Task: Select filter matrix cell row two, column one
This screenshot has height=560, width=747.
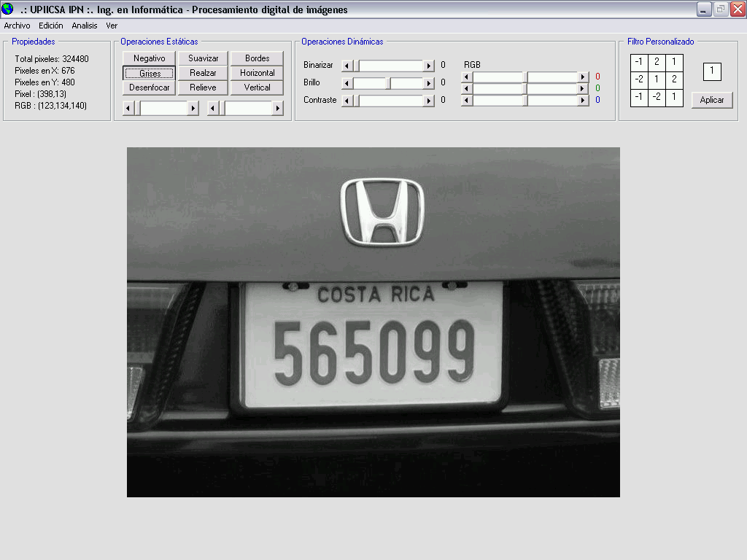Action: (639, 79)
